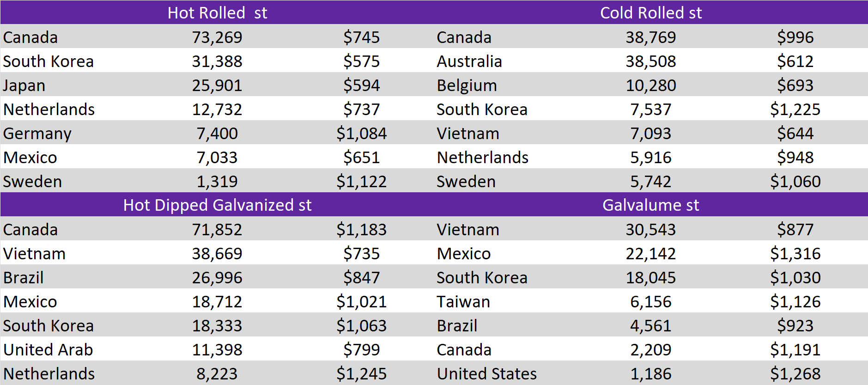Select the Hot Dipped Galvanized st header

217,205
